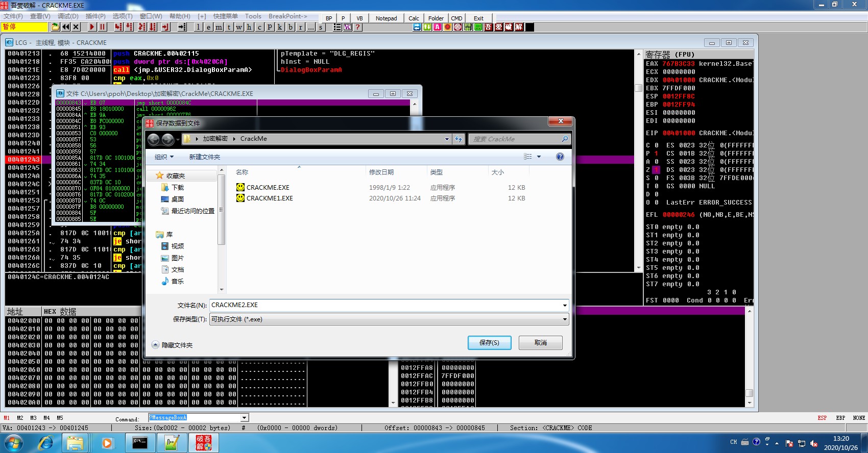This screenshot has width=868, height=453.
Task: Click the disassembly pane vertical scrollbar
Action: pos(638,161)
